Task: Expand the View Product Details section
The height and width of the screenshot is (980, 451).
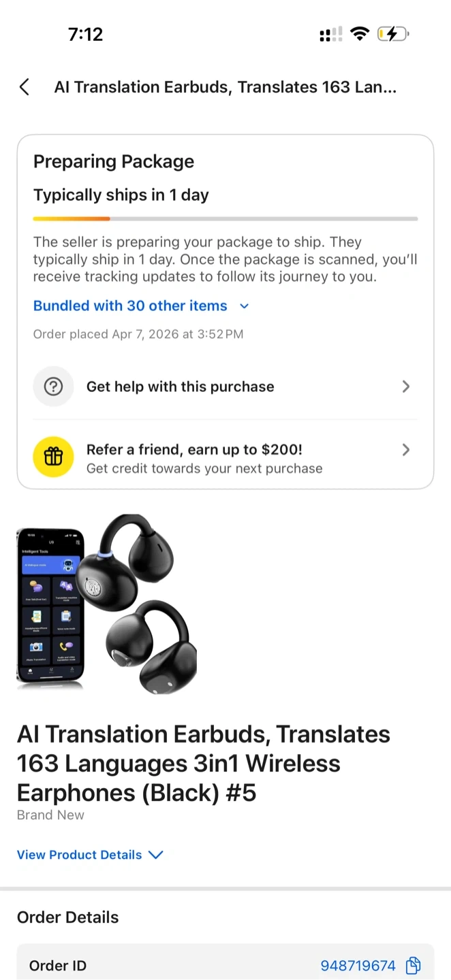Action: (x=90, y=855)
